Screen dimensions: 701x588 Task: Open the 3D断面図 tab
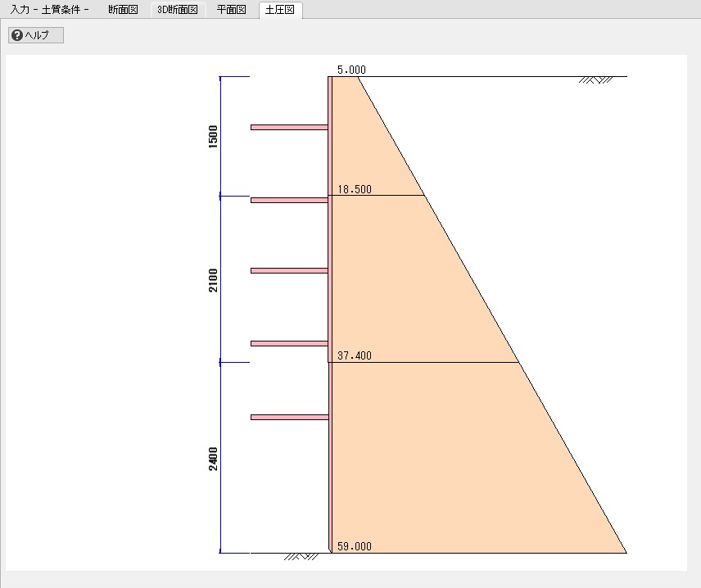click(x=178, y=9)
